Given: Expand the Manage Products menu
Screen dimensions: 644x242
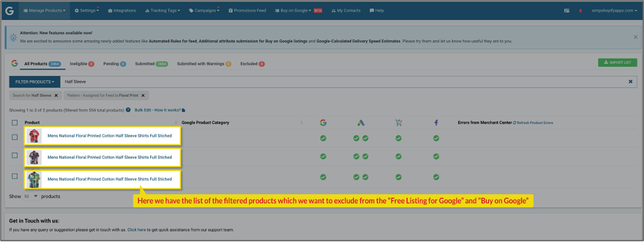Looking at the screenshot, I should [44, 11].
